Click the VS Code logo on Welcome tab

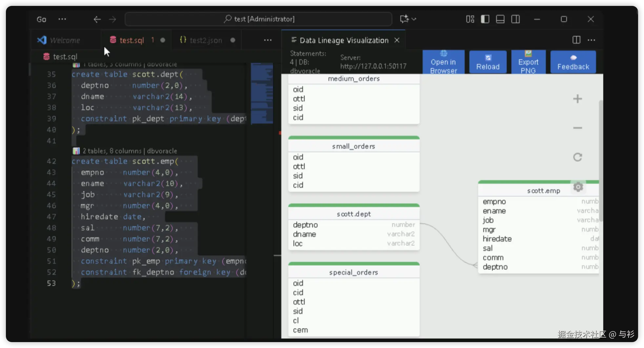(42, 40)
